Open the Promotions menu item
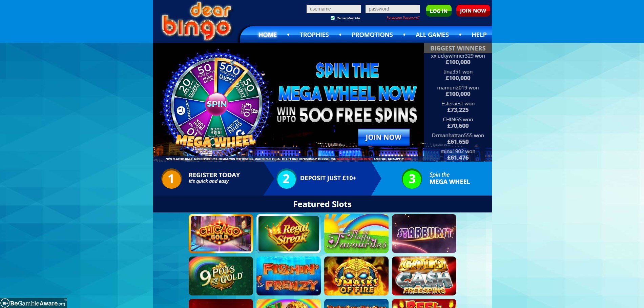Image resolution: width=644 pixels, height=308 pixels. point(372,35)
